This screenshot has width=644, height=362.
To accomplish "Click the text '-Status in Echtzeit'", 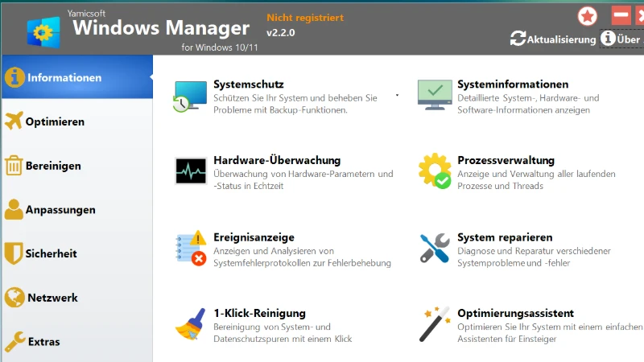I will point(249,186).
